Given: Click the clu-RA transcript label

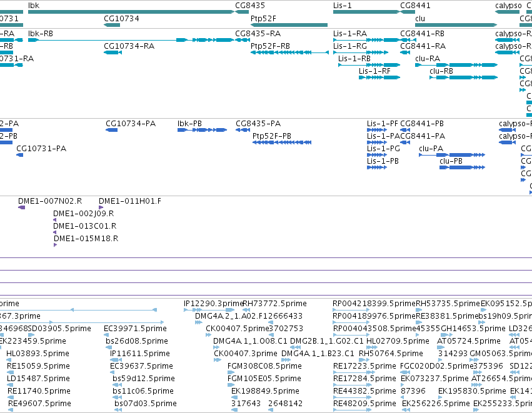Looking at the screenshot, I should point(428,59).
